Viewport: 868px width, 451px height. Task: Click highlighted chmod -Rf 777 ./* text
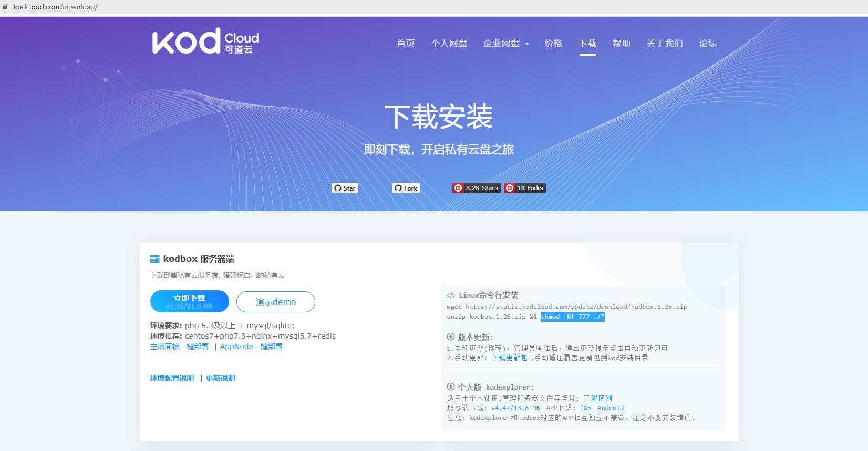pyautogui.click(x=573, y=317)
